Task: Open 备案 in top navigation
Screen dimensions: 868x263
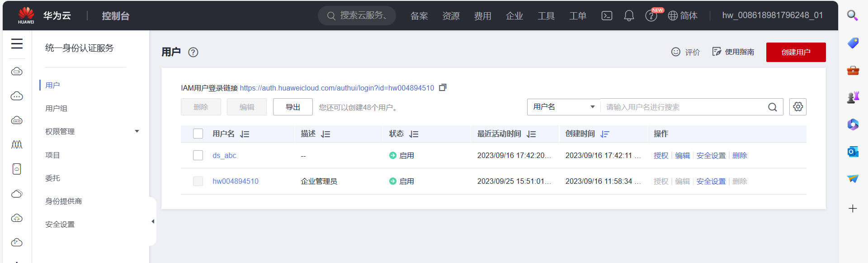Action: point(419,16)
